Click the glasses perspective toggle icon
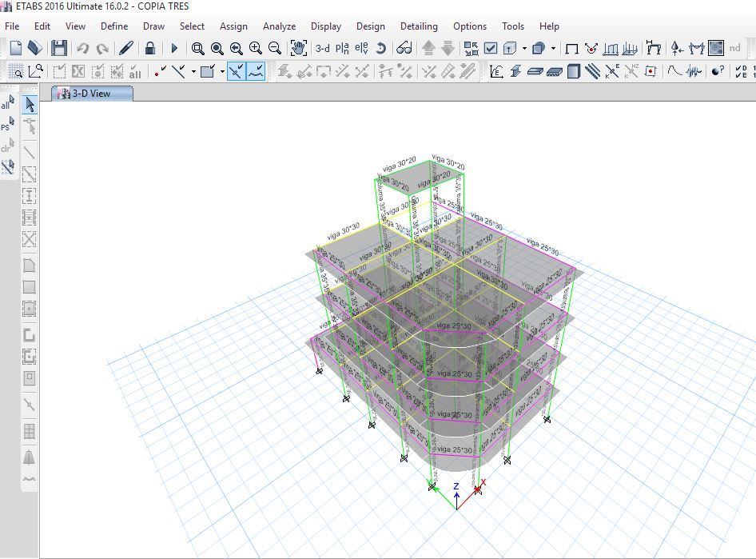The height and width of the screenshot is (559, 756). pos(404,49)
